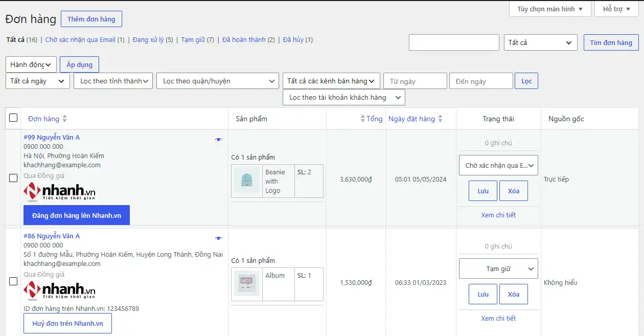The height and width of the screenshot is (336, 644).
Task: Open Lọc theo tài khoản khách hàng dropdown
Action: [344, 97]
